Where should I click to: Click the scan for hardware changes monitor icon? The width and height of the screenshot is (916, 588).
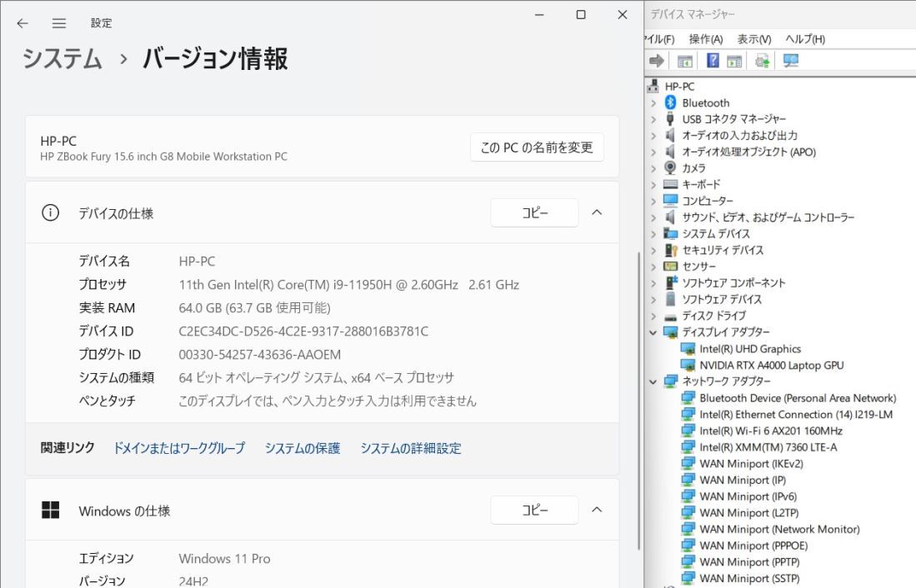(x=791, y=61)
